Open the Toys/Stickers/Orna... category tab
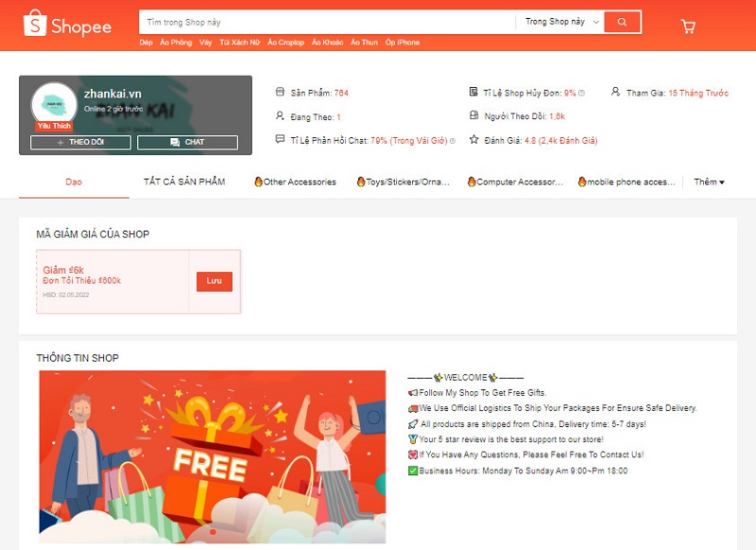The height and width of the screenshot is (550, 756). 404,181
